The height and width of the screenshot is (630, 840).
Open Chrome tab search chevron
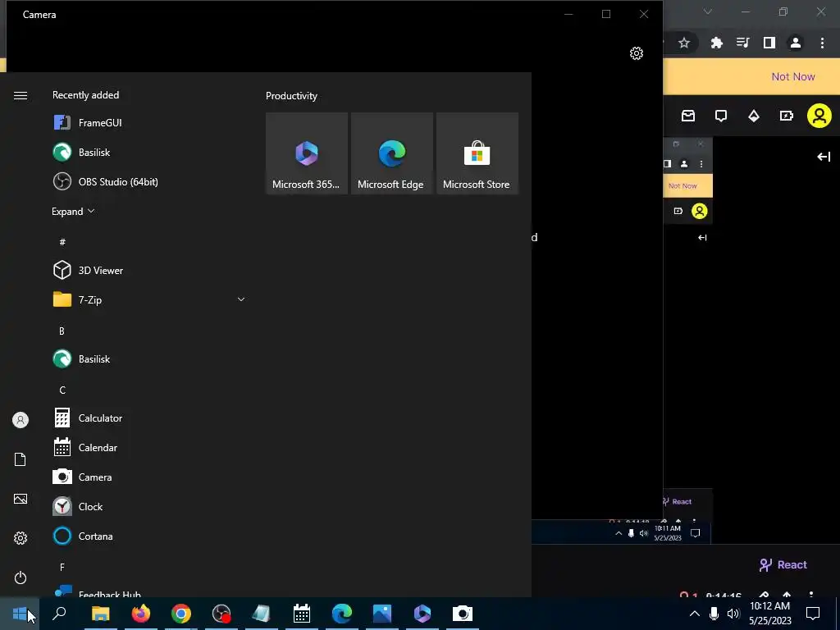point(708,11)
